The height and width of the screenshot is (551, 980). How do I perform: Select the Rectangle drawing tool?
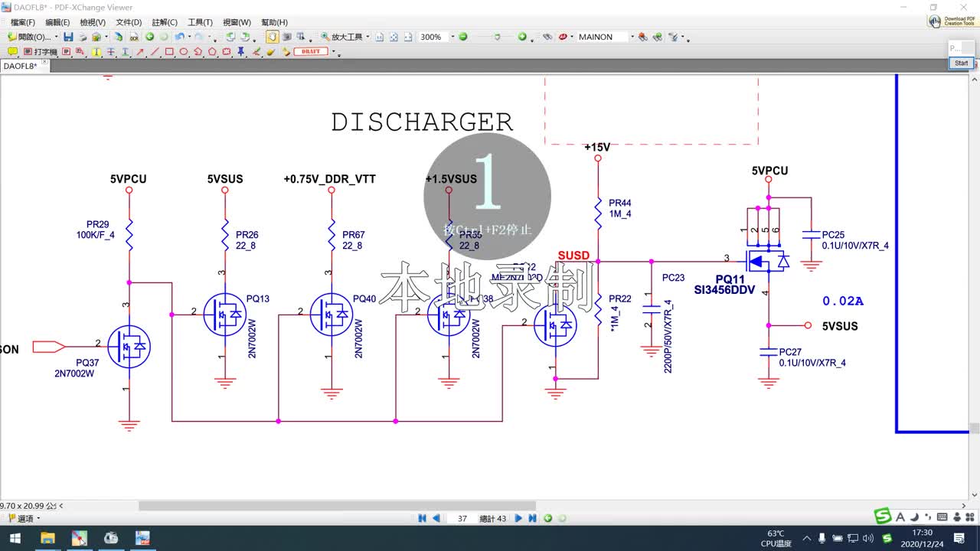[169, 51]
